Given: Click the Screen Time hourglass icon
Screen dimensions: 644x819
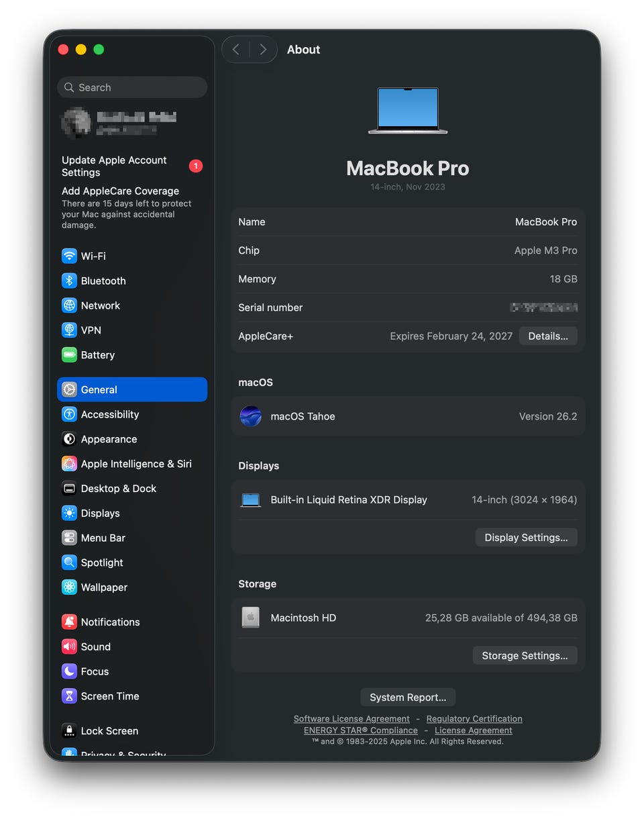Looking at the screenshot, I should (69, 696).
